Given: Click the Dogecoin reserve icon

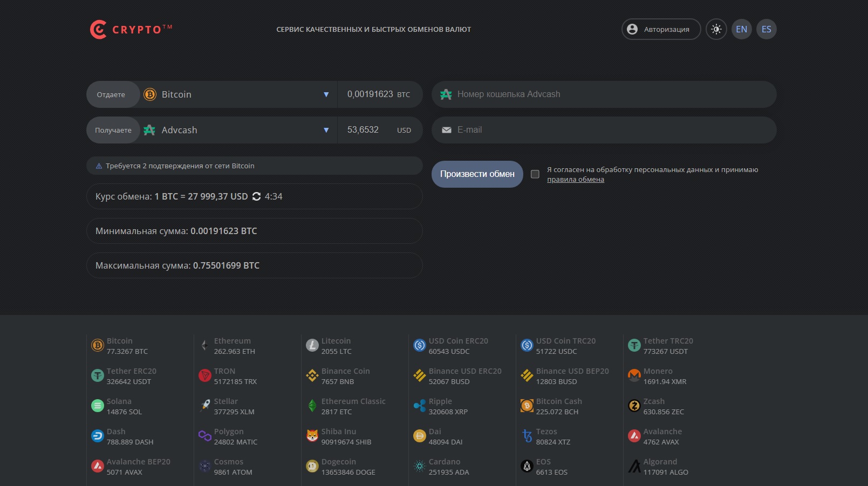Looking at the screenshot, I should point(312,466).
